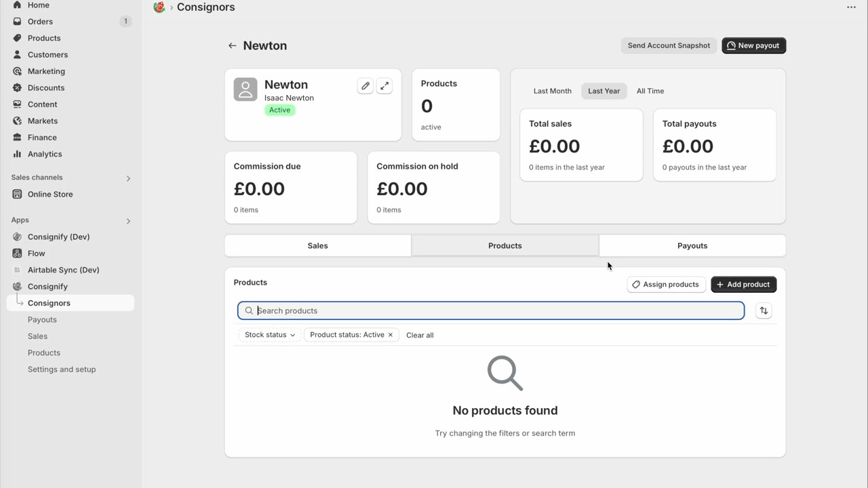The width and height of the screenshot is (868, 488).
Task: Remove the Product status: Active filter
Action: tap(391, 335)
